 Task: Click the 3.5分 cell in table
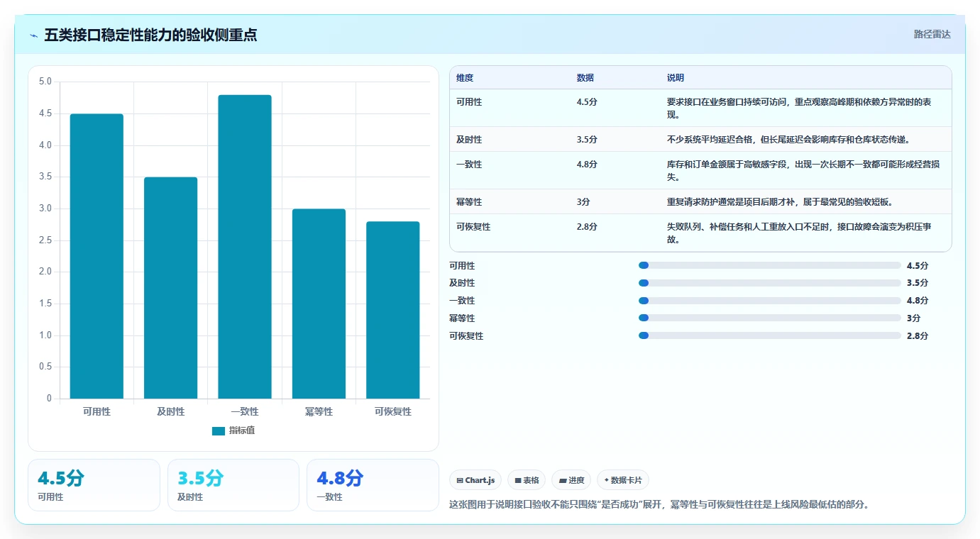click(587, 140)
